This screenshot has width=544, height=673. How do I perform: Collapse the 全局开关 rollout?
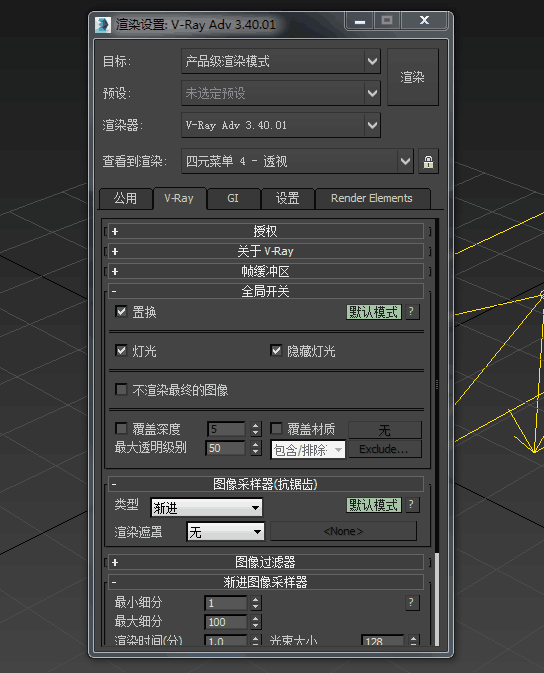[x=266, y=291]
